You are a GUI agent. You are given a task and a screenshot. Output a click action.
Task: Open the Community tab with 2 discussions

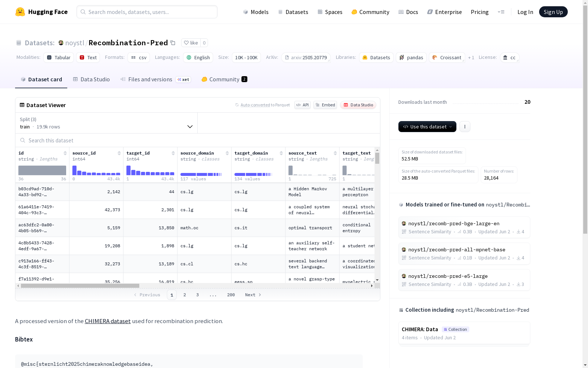click(225, 79)
